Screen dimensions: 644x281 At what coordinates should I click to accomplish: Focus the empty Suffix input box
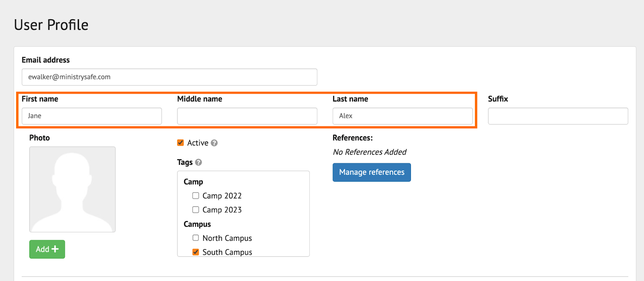558,116
